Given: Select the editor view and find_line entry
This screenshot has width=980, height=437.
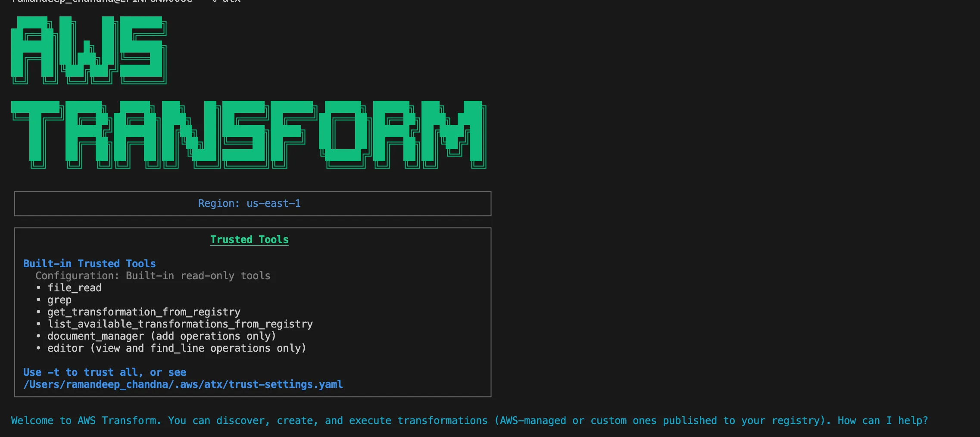Looking at the screenshot, I should [x=177, y=348].
